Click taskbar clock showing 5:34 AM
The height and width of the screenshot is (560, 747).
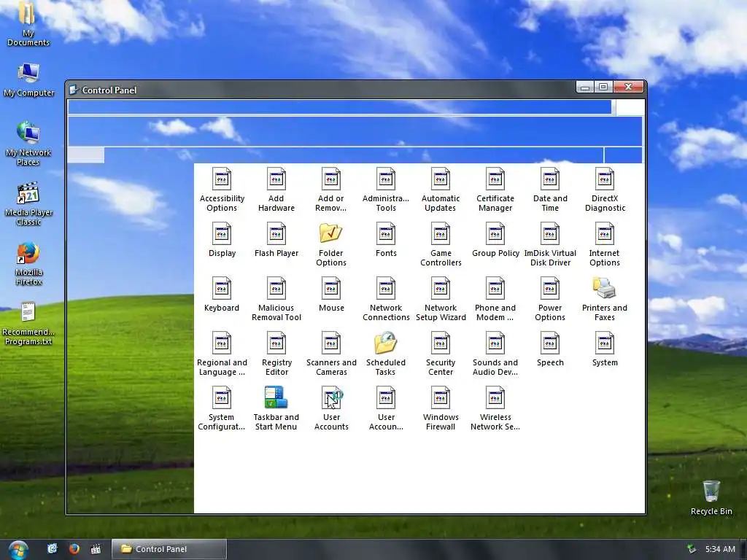[x=720, y=549]
